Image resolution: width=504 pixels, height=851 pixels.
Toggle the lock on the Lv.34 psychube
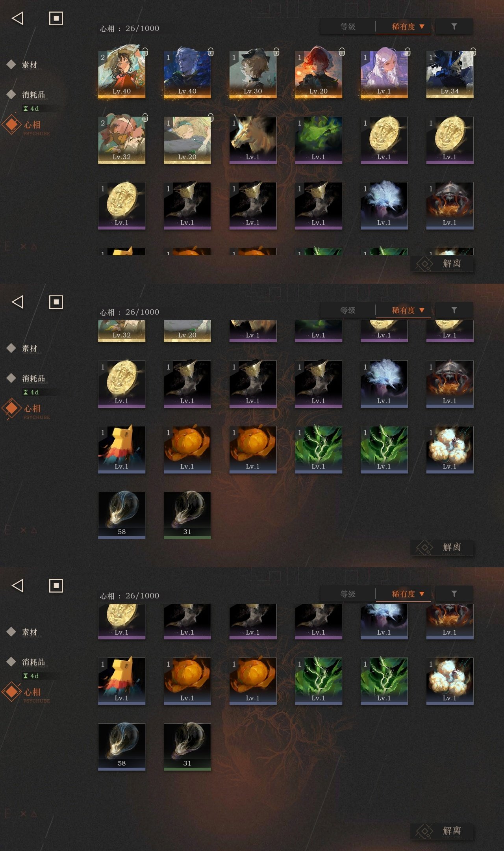473,52
